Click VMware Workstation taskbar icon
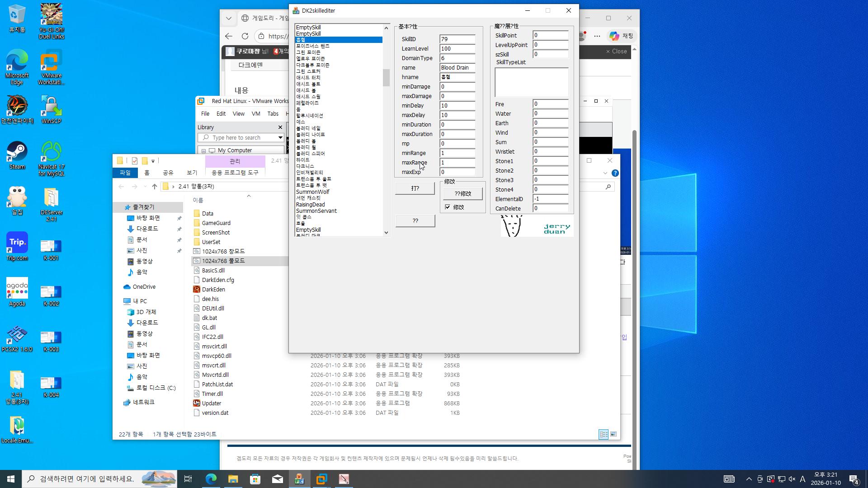868x488 pixels. [321, 479]
